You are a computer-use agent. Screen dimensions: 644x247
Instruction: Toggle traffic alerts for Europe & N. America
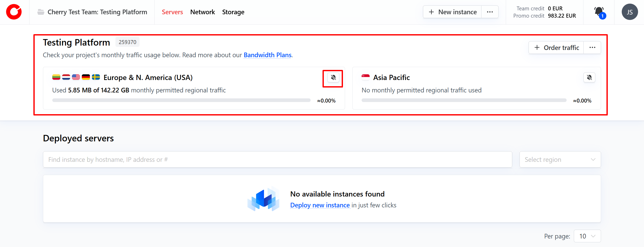(x=333, y=77)
